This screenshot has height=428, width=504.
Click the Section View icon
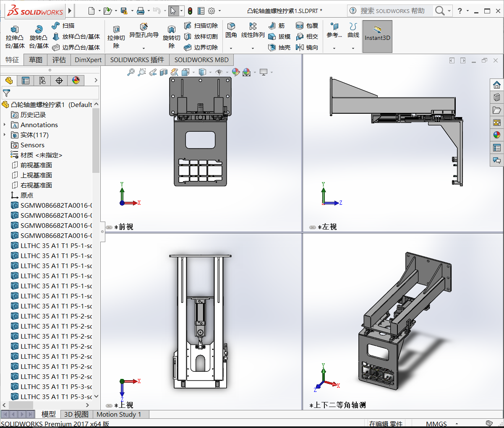(164, 72)
